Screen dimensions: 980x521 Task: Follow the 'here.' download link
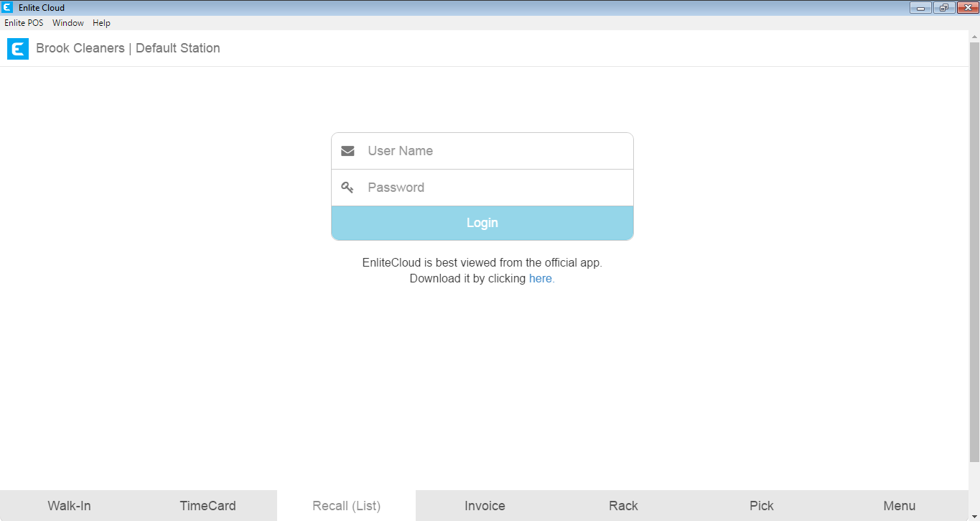pos(542,278)
